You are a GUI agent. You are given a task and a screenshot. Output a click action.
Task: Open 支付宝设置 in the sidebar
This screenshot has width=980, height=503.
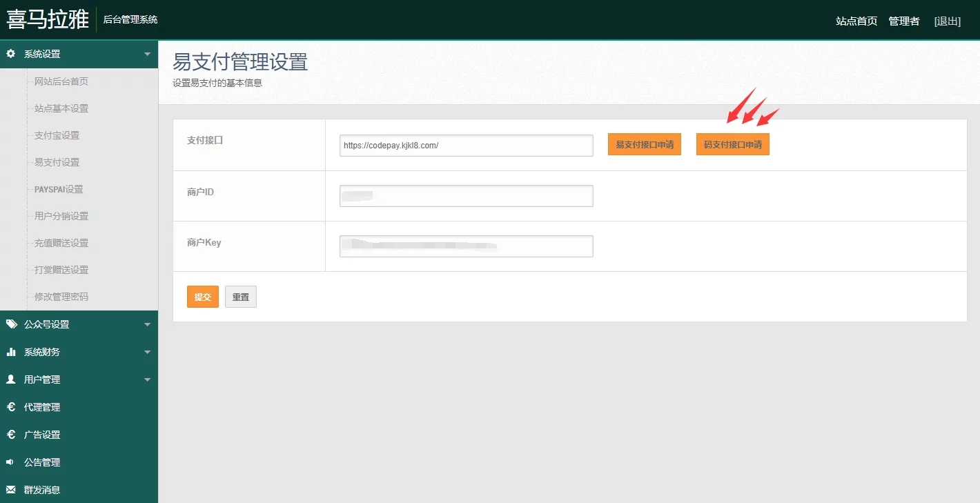57,135
